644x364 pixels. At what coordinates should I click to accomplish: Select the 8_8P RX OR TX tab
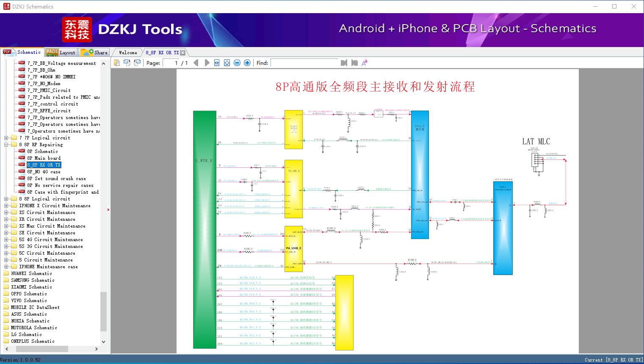[x=162, y=53]
